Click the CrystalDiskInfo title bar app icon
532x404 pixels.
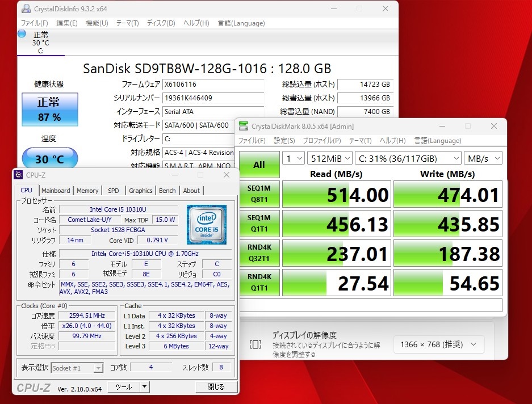point(26,9)
